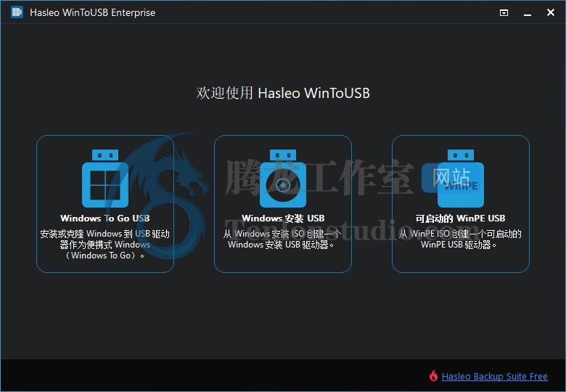Screen dimensions: 566x392
Task: Open the Hasleo Backup Suite Free link
Action: click(x=495, y=377)
